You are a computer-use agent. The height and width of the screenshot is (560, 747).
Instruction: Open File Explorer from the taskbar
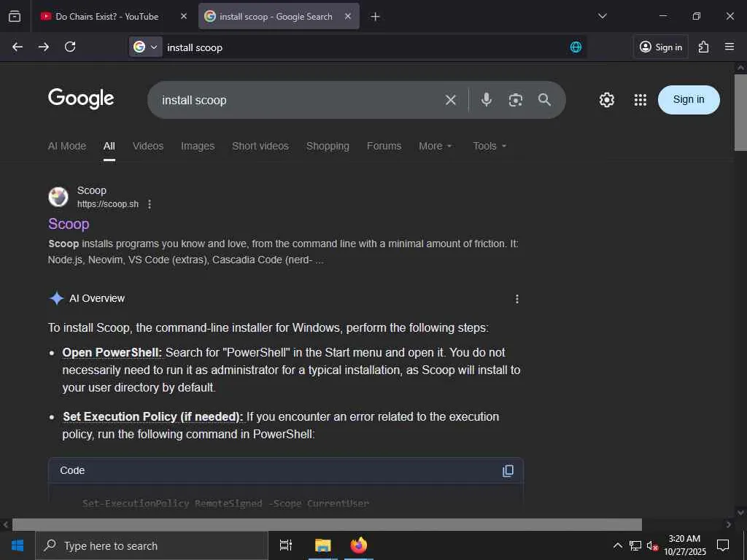coord(322,545)
